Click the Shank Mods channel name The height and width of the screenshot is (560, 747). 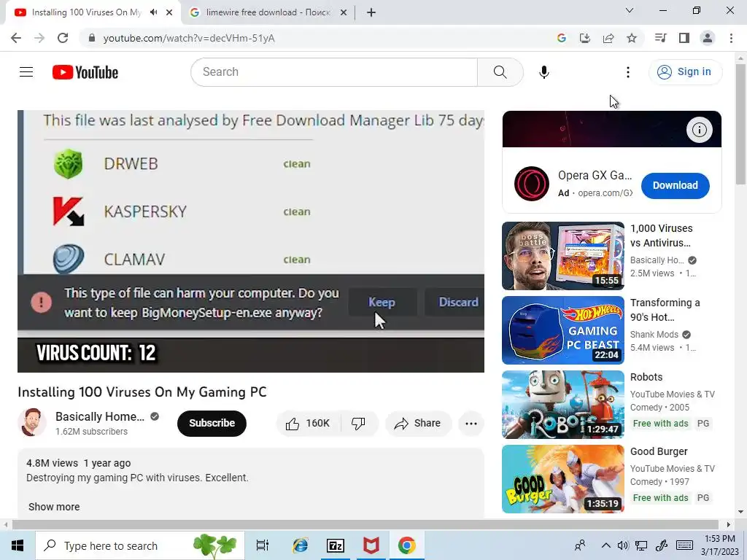[x=654, y=334]
